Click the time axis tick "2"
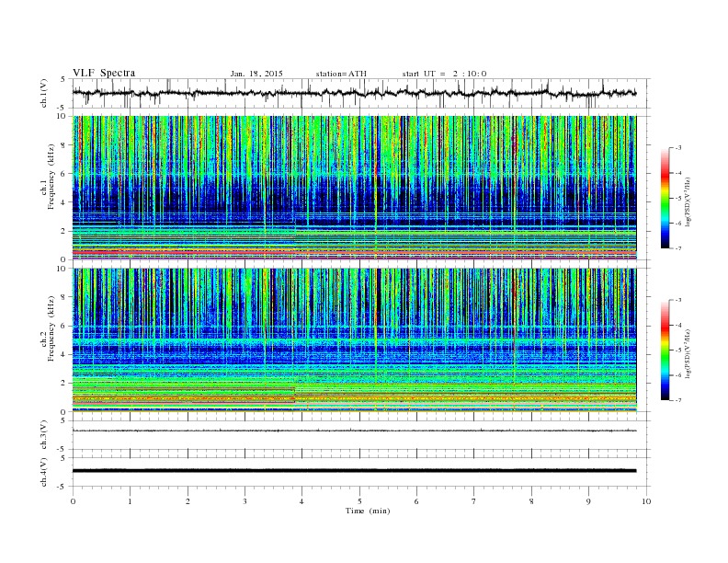728x563 pixels. [188, 501]
